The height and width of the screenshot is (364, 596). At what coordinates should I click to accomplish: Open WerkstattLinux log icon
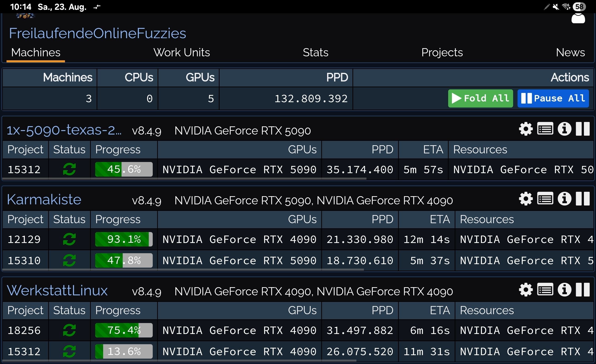[x=545, y=290]
